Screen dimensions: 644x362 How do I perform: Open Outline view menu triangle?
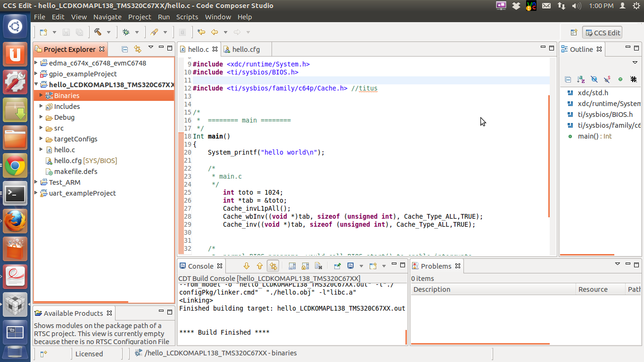coord(635,62)
